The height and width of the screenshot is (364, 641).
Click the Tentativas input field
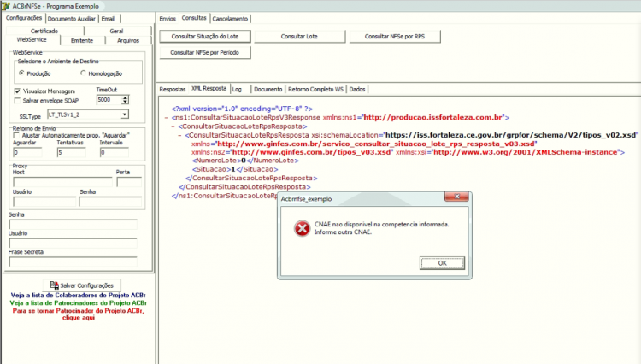[x=72, y=152]
